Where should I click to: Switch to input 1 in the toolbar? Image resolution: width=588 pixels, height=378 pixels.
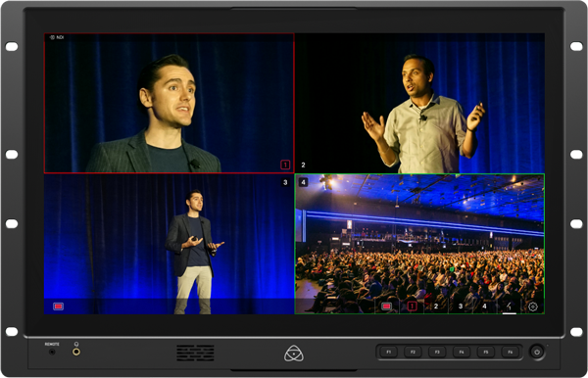(412, 307)
